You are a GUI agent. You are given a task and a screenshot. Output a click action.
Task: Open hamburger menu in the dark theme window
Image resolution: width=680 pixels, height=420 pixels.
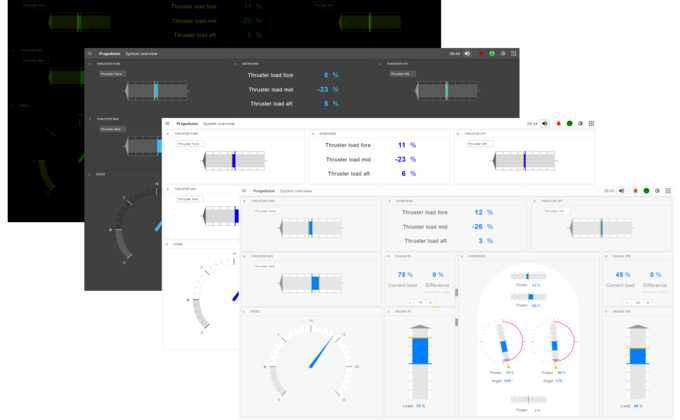coord(89,53)
